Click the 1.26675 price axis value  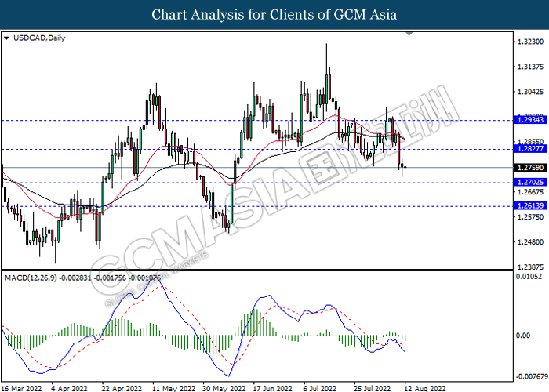point(531,192)
